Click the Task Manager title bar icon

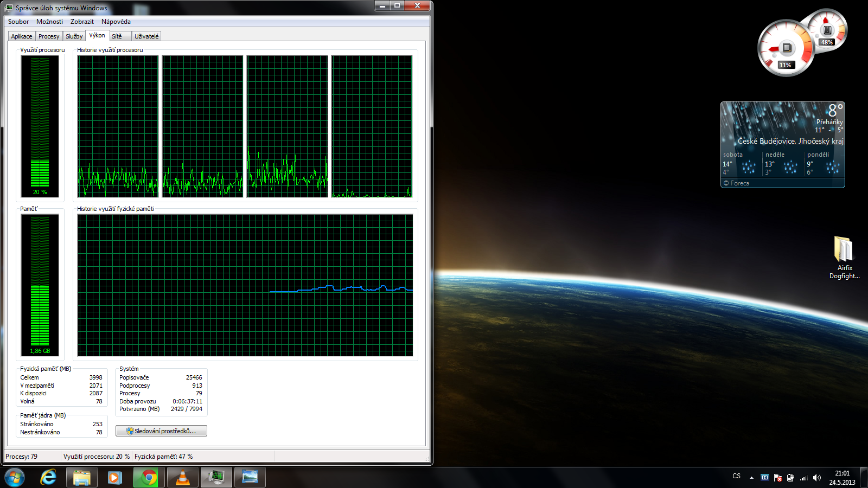click(x=9, y=8)
